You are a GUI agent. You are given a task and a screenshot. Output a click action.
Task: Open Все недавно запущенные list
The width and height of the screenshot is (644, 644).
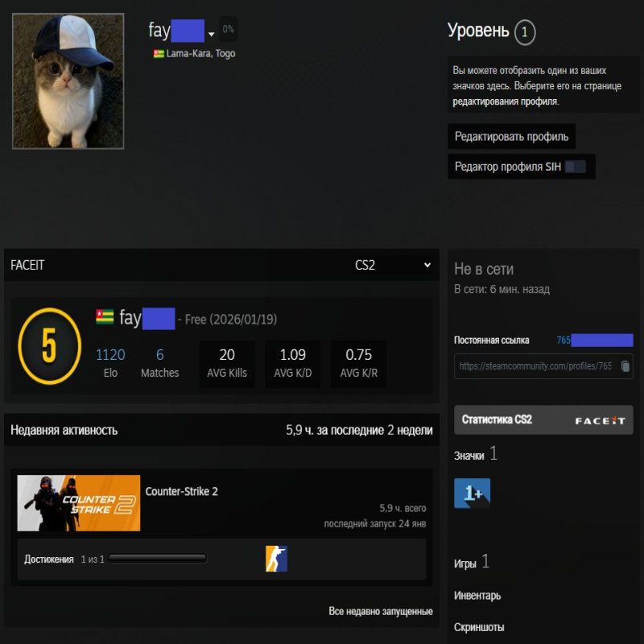point(379,612)
